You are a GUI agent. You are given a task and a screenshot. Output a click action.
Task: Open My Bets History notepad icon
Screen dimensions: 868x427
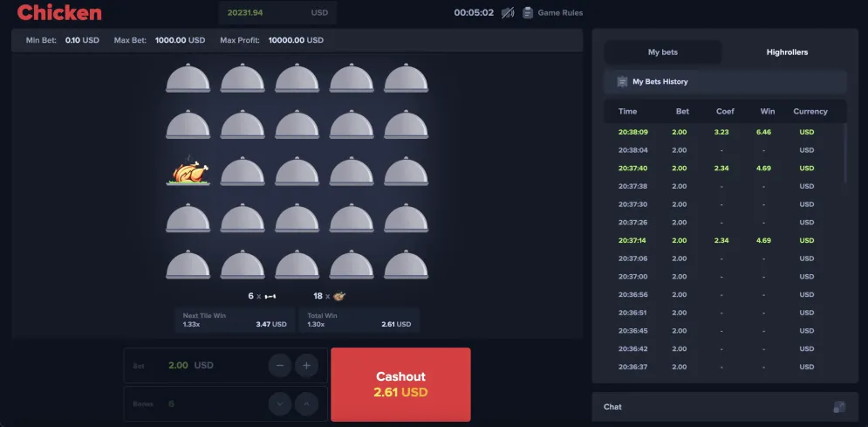pos(622,82)
